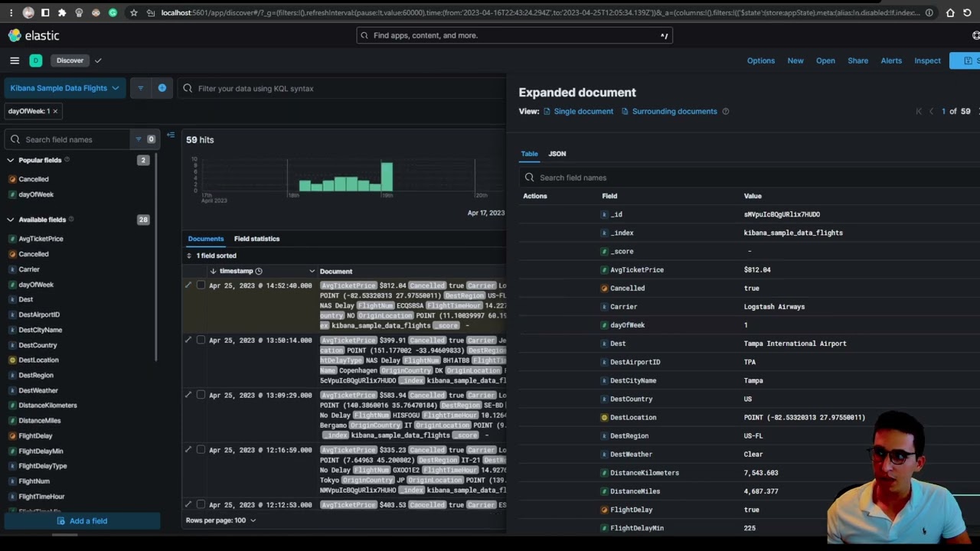Collapse the field list sidebar

pos(171,135)
